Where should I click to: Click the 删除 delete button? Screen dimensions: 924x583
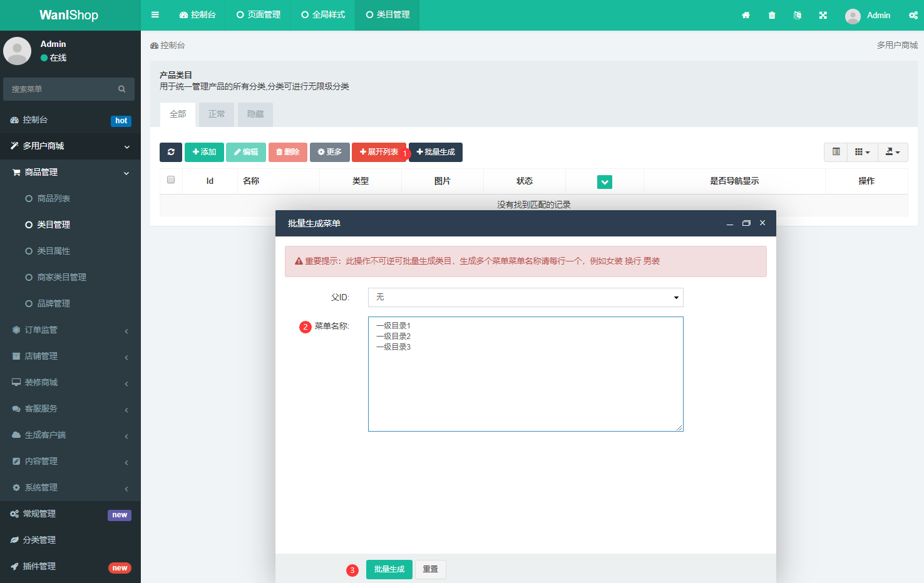coord(288,152)
